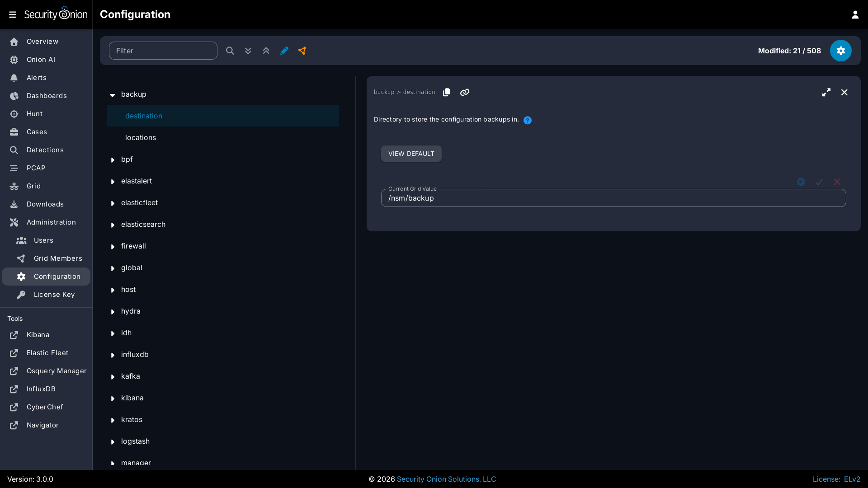The image size is (868, 488).
Task: Click the chain-link icon next to the breadcrumb
Action: click(x=465, y=92)
